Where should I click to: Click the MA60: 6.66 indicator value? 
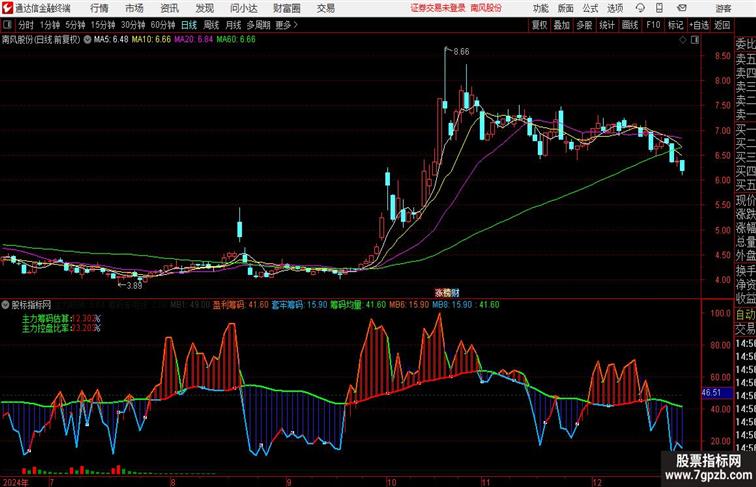click(236, 40)
